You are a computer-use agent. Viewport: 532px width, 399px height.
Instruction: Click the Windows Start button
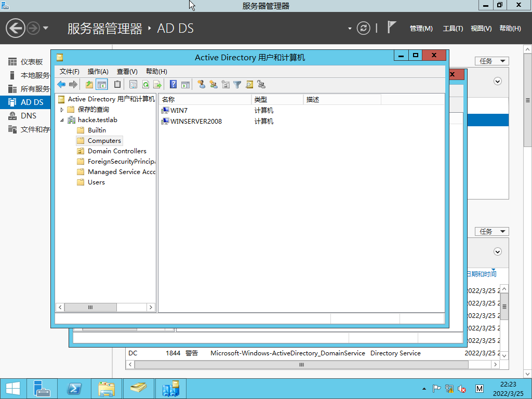click(x=13, y=389)
